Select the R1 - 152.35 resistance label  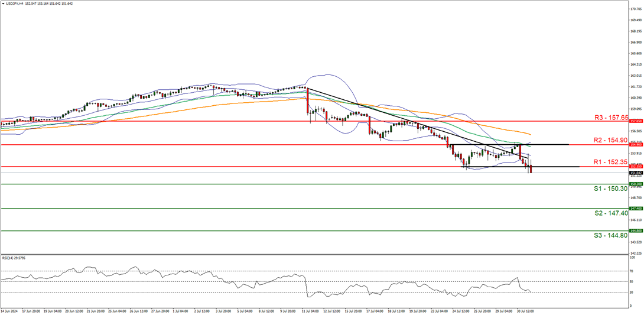pos(609,162)
